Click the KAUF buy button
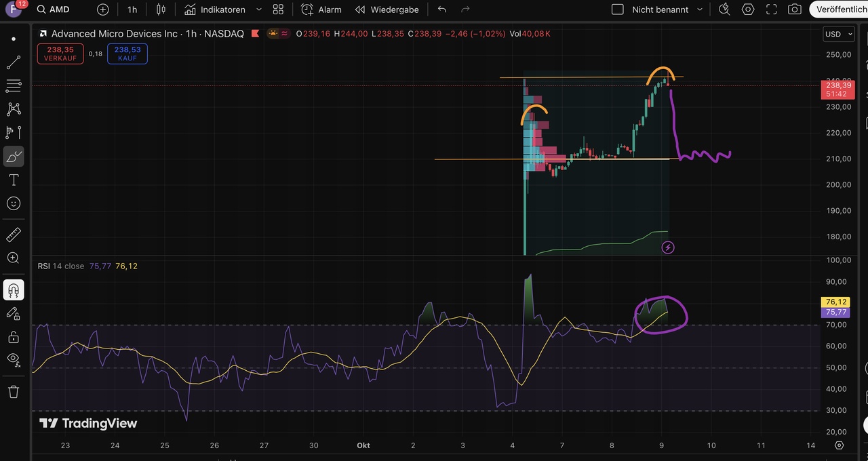Screen dimensions: 868x461 pyautogui.click(x=127, y=54)
